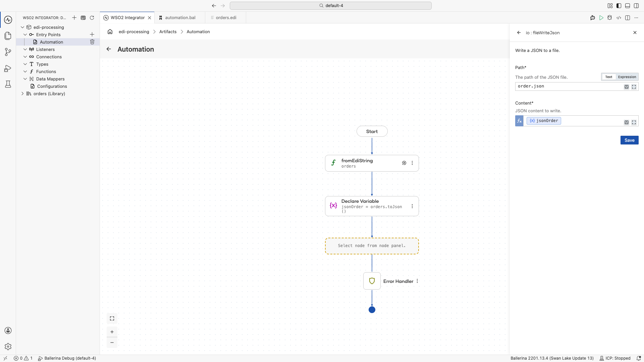Open Artifacts in the breadcrumb
The height and width of the screenshot is (362, 644).
pyautogui.click(x=168, y=32)
